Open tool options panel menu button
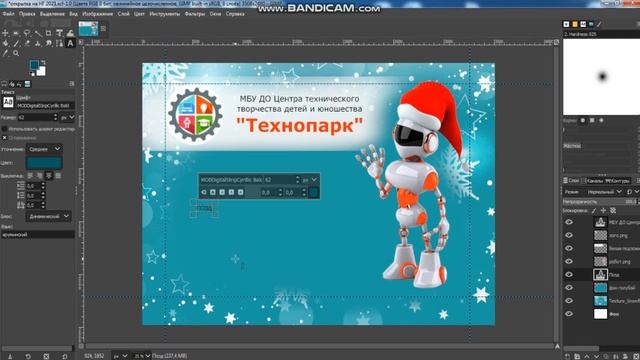Image resolution: width=640 pixels, height=360 pixels. coord(72,84)
